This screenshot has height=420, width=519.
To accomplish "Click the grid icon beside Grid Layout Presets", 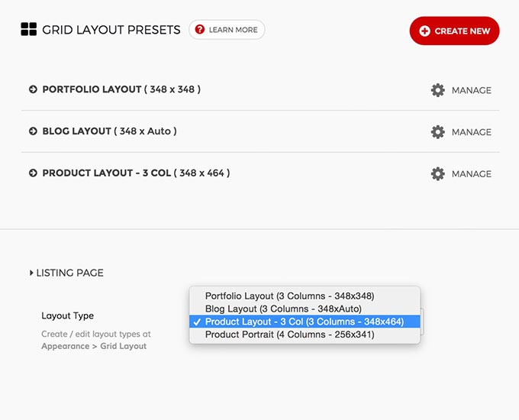I will [x=29, y=29].
